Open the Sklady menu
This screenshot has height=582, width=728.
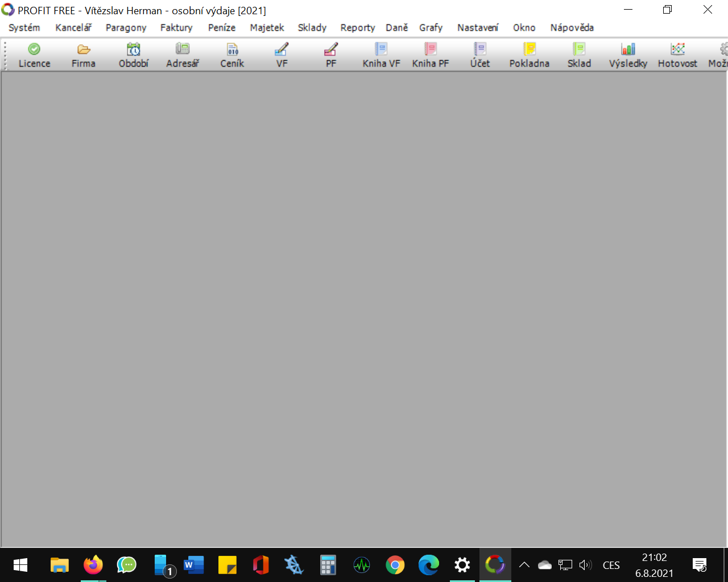[312, 27]
